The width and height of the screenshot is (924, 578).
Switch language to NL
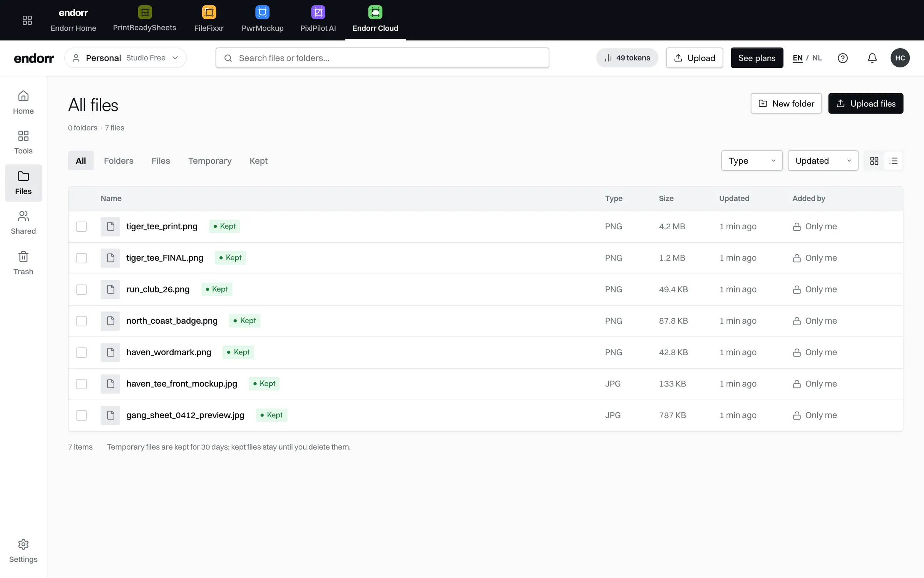(817, 58)
